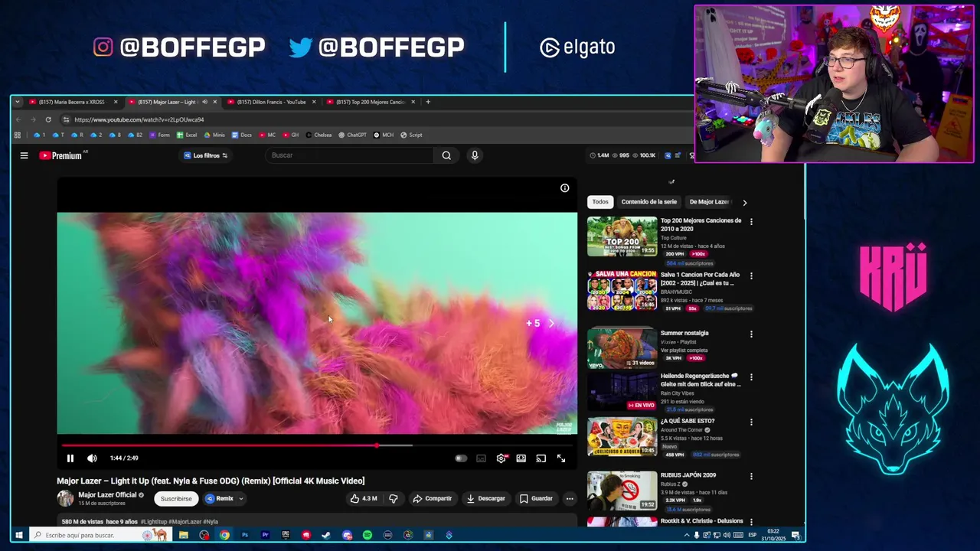Open the more actions ellipsis under the video
Image resolution: width=980 pixels, height=551 pixels.
coord(570,498)
